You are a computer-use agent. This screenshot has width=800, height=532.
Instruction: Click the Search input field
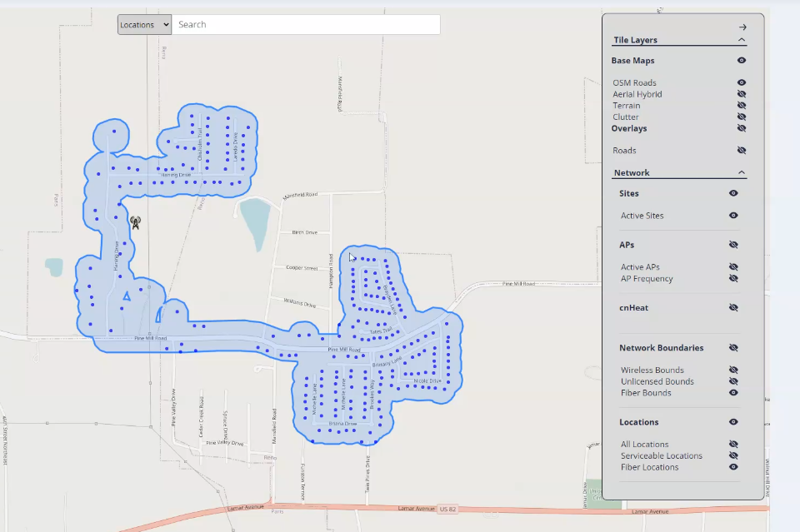pyautogui.click(x=306, y=24)
